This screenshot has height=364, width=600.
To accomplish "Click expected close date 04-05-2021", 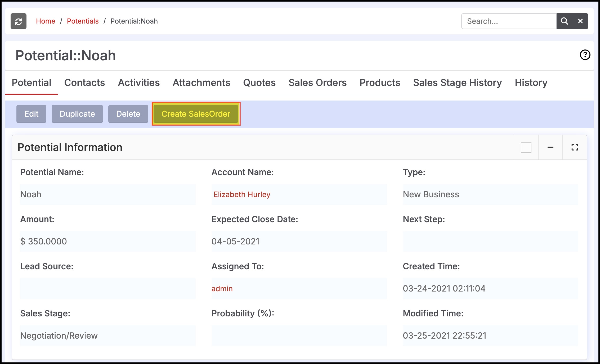I will pos(235,242).
